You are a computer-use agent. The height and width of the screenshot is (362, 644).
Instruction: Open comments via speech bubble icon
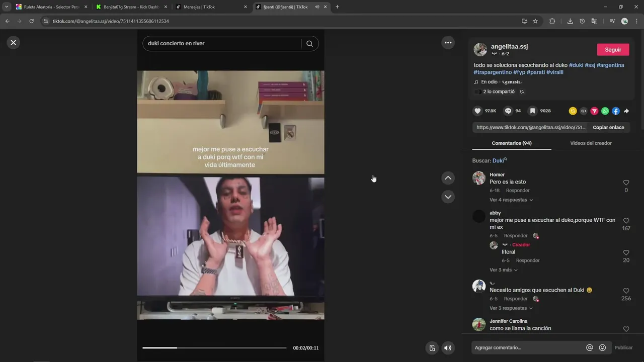pos(508,111)
